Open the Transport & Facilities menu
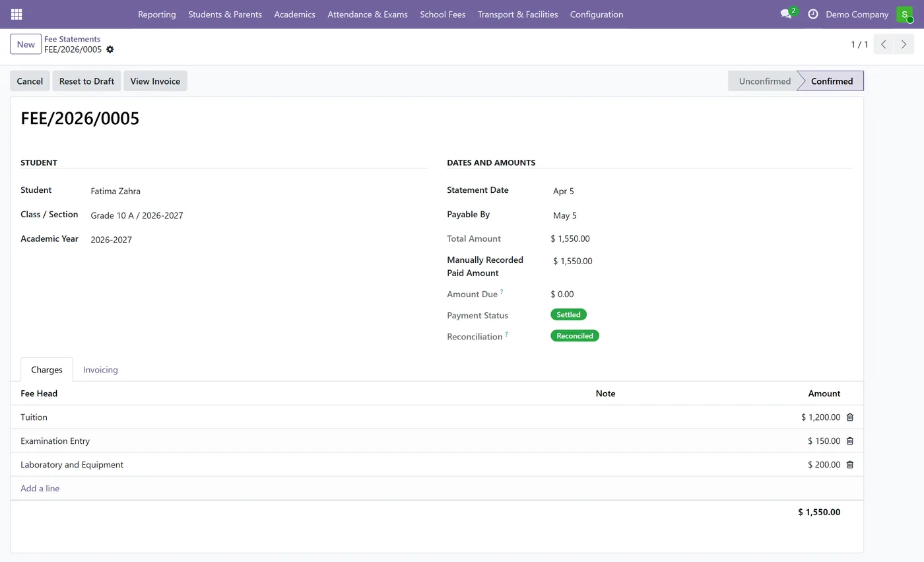Screen dimensions: 924x562 tap(518, 14)
